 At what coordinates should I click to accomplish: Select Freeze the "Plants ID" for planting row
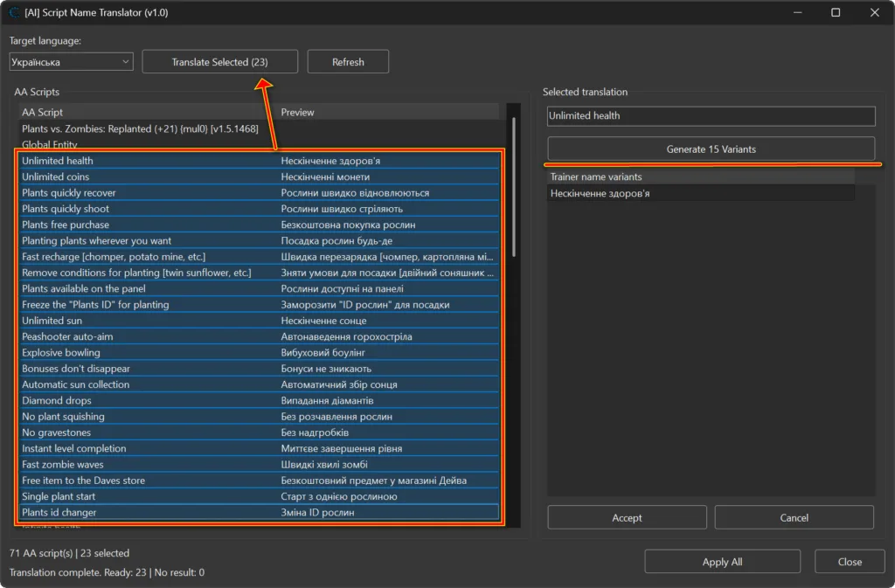[259, 305]
